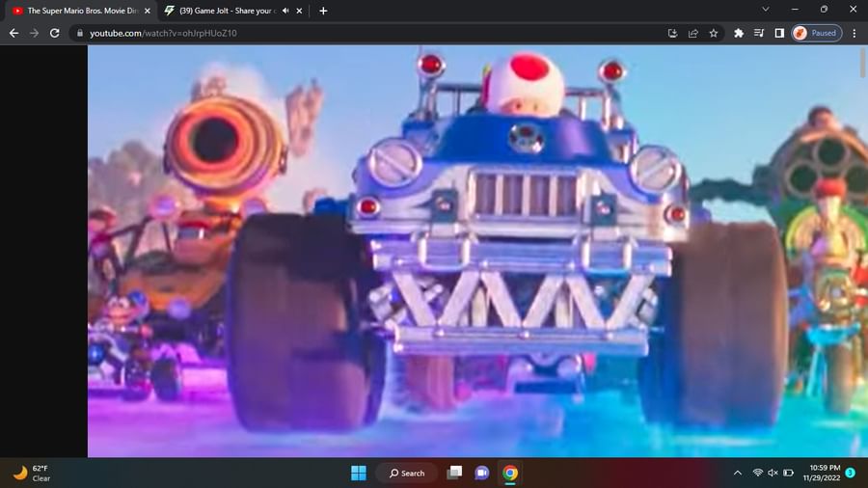Toggle the Chrome side panel
Screen dimensions: 868x488
779,33
